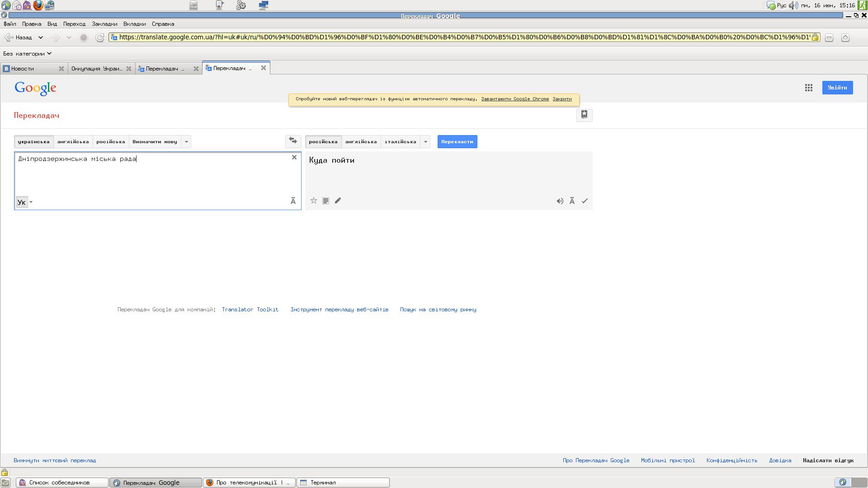The width and height of the screenshot is (868, 488).
Task: Open the gears settings panel icon
Action: coord(241,5)
